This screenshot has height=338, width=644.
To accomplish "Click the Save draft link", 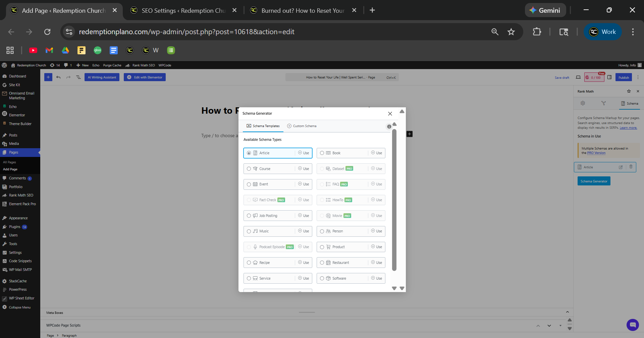I will click(562, 77).
